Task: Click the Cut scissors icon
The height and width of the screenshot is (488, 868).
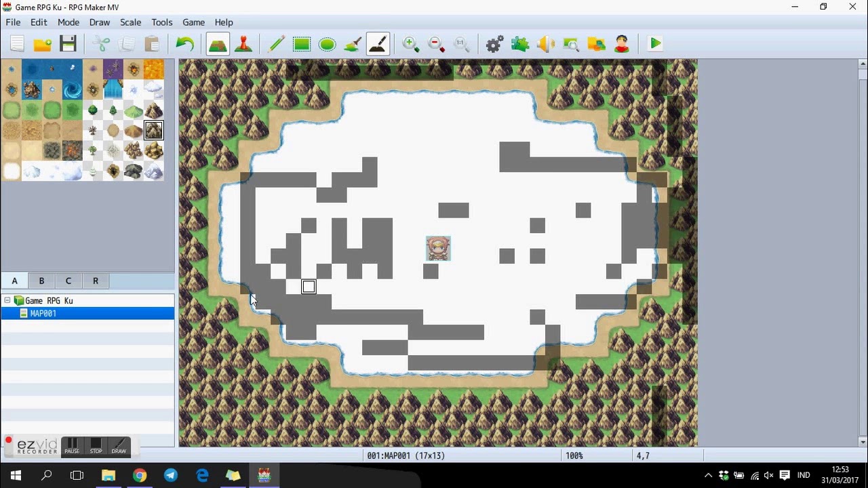Action: (x=101, y=44)
